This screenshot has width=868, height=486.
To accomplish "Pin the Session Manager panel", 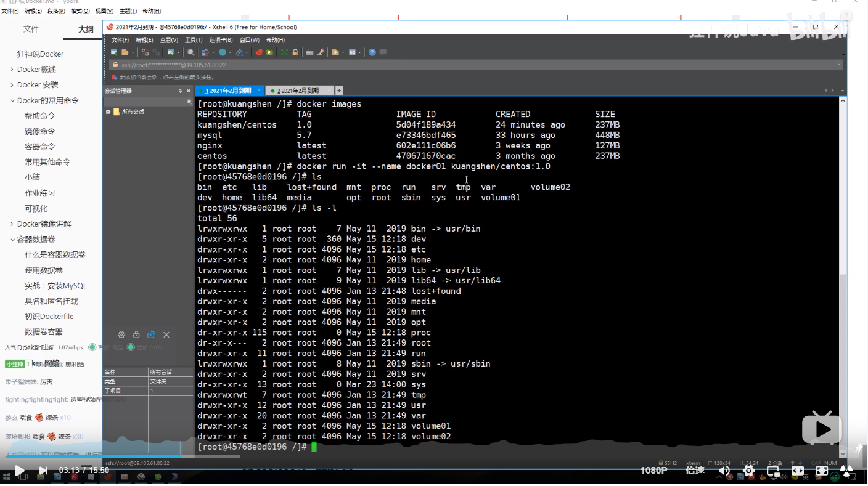I will (x=180, y=91).
